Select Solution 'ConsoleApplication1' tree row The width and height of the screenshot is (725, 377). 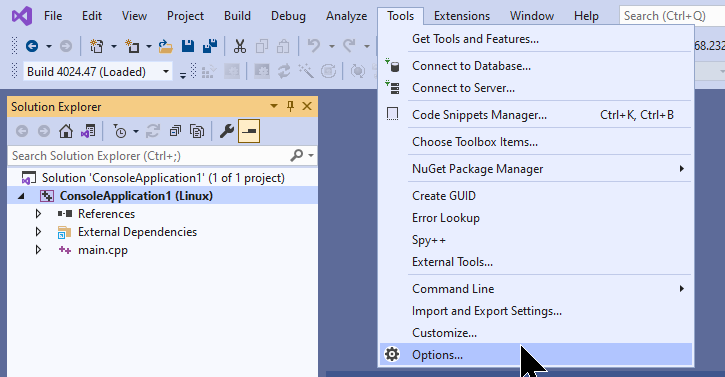click(x=162, y=178)
